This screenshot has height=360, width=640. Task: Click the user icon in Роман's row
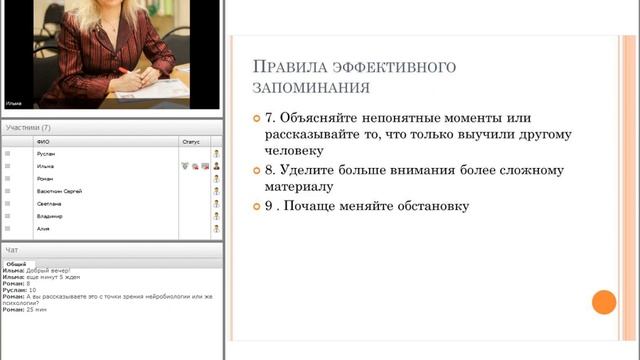click(x=216, y=178)
